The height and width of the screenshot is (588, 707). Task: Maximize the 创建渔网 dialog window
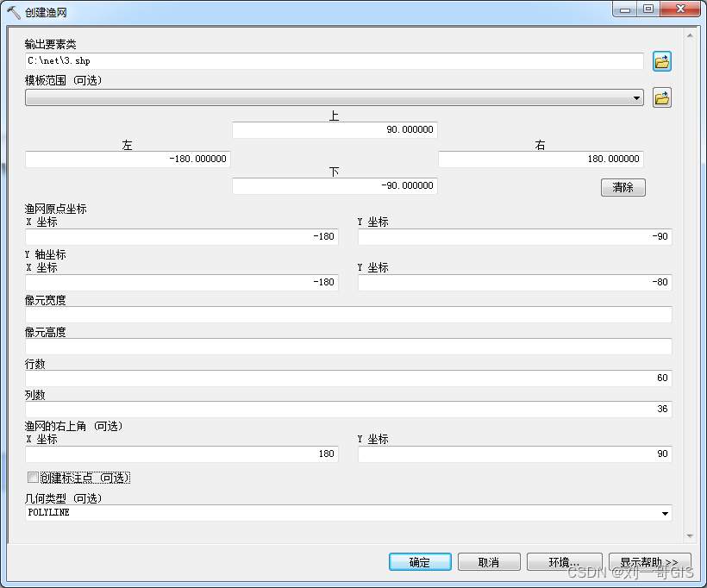point(648,9)
